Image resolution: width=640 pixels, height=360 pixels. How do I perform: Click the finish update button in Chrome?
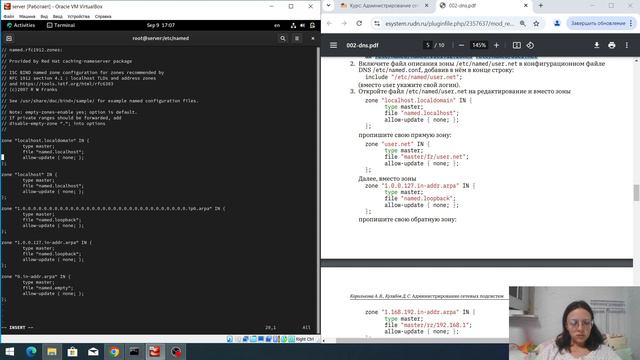pos(601,23)
